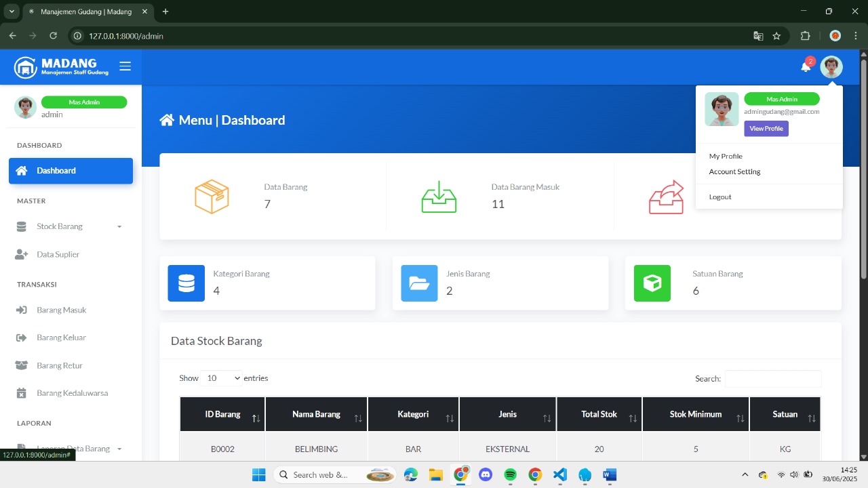This screenshot has width=868, height=488.
Task: Open Visual Studio Code from the taskbar
Action: 559,474
